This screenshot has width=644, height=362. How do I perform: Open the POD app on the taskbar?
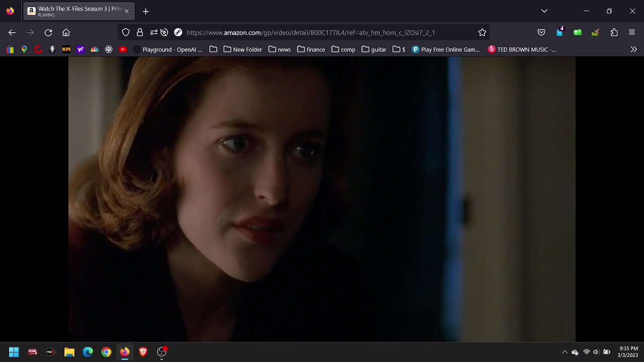coord(32,352)
